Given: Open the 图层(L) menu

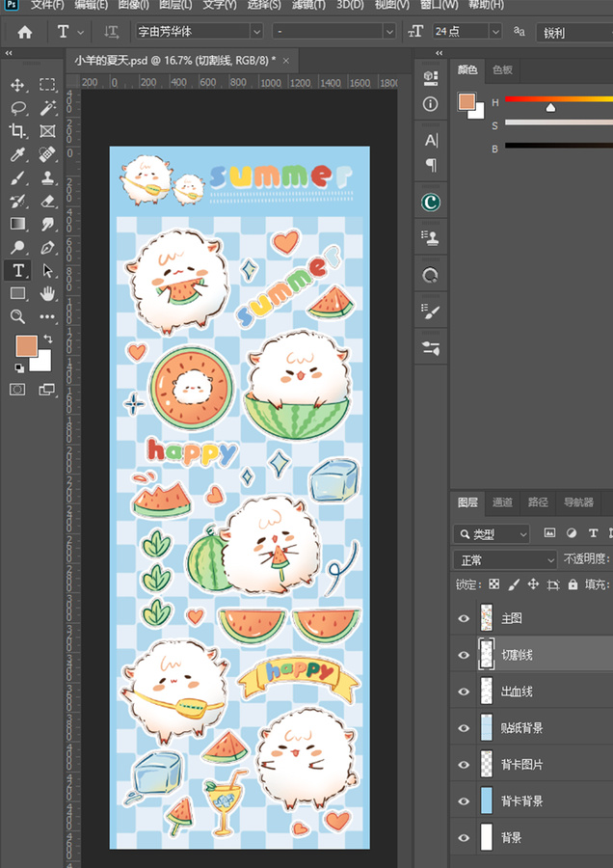Looking at the screenshot, I should click(x=175, y=5).
